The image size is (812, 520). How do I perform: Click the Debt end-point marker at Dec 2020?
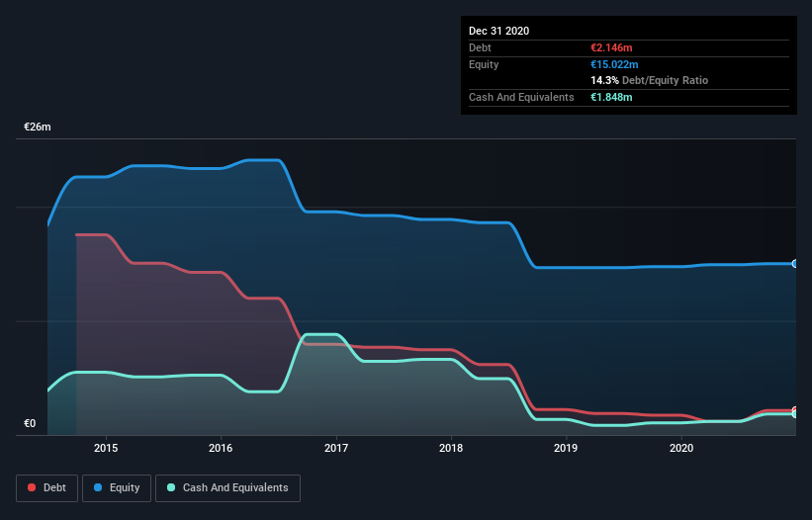click(795, 410)
